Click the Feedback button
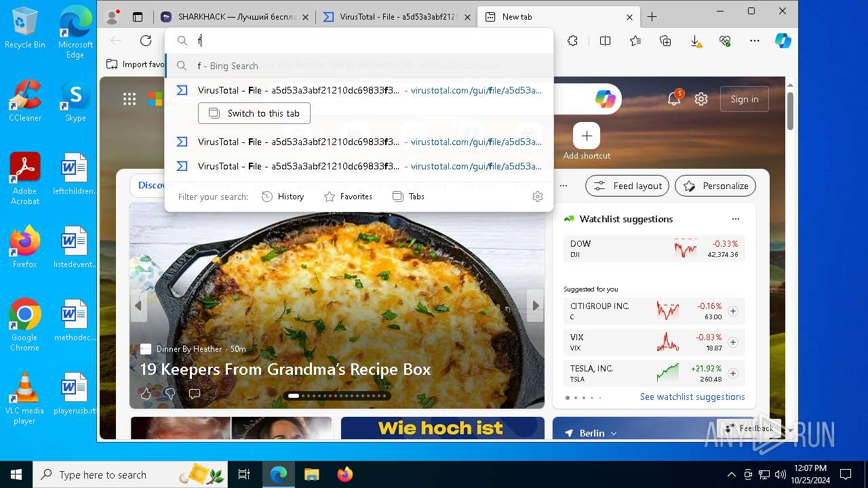Image resolution: width=868 pixels, height=488 pixels. 749,428
